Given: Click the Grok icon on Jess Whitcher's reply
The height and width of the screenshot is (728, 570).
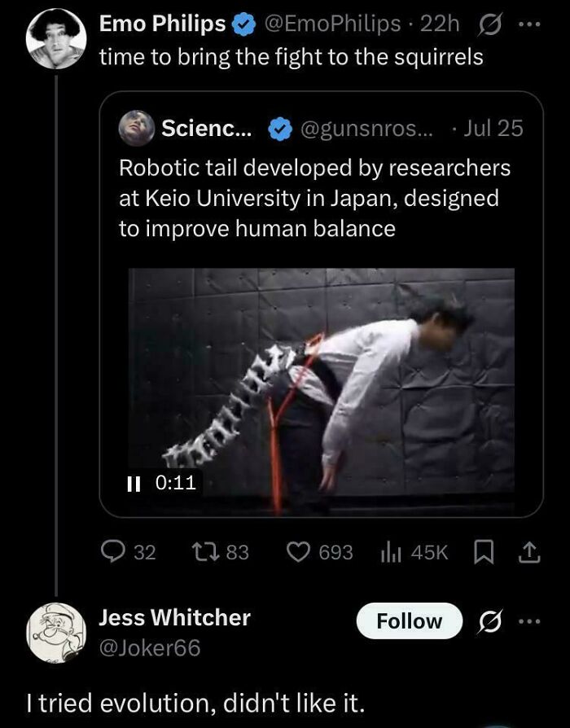Looking at the screenshot, I should tap(489, 621).
